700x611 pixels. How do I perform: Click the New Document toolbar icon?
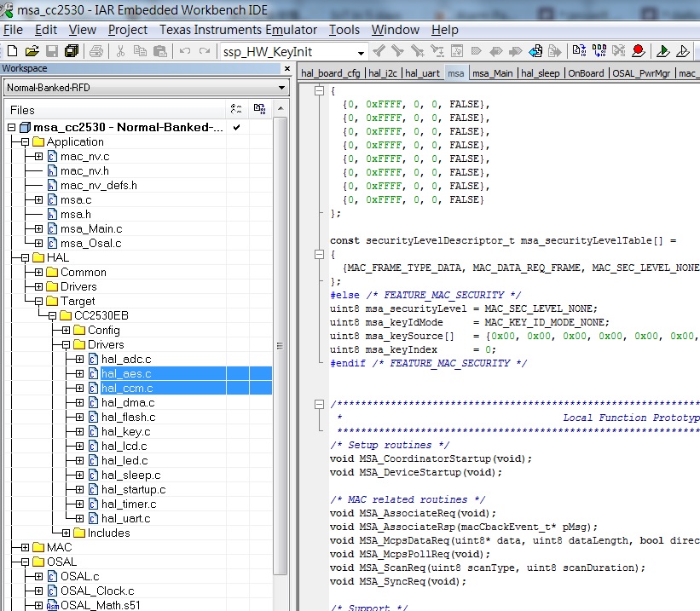tap(13, 52)
